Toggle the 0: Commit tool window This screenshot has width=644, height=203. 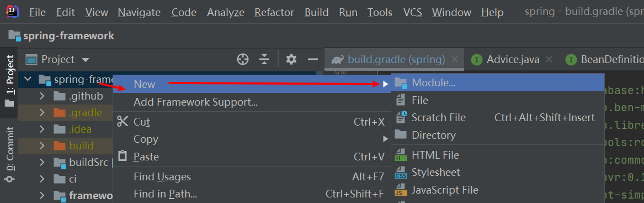coord(9,154)
